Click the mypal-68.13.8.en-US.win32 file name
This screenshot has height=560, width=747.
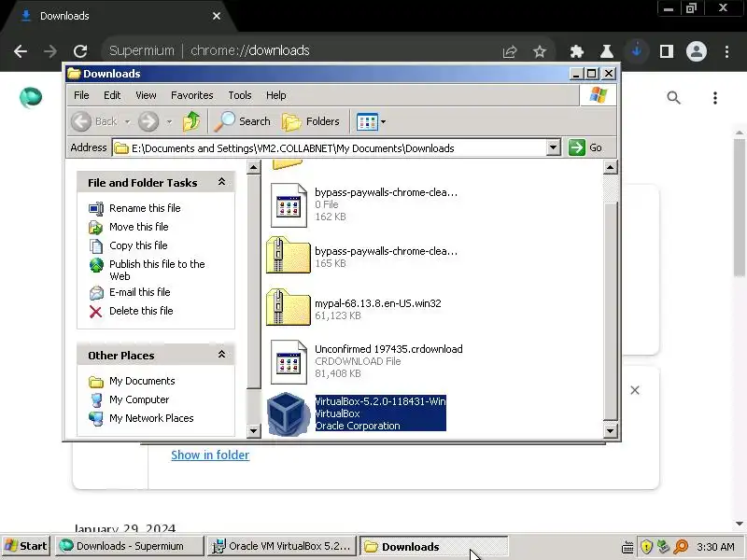[378, 303]
